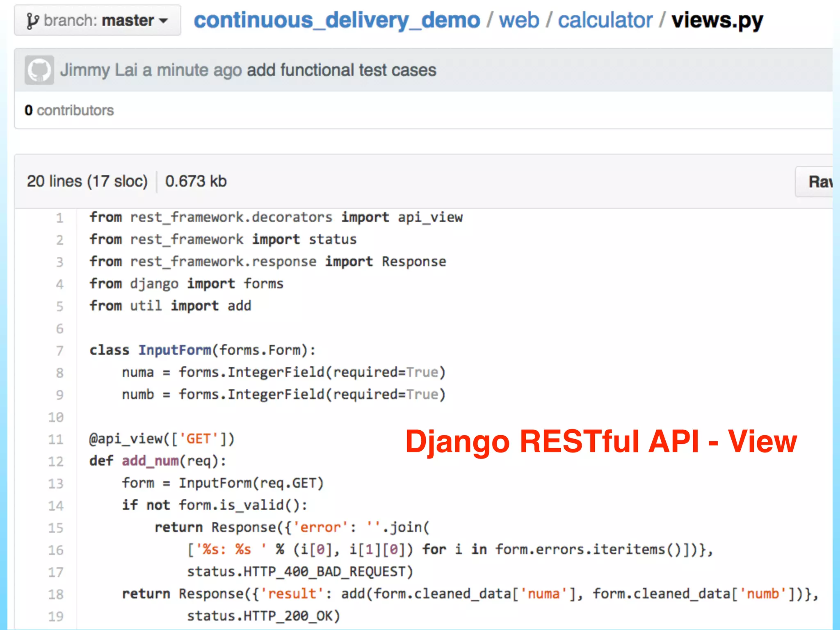
Task: Click the git branch icon
Action: 32,21
